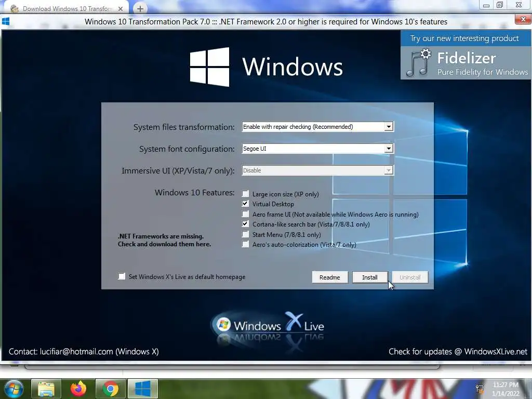This screenshot has width=532, height=399.
Task: Enable Aero's auto-colorization checkbox
Action: tap(245, 244)
